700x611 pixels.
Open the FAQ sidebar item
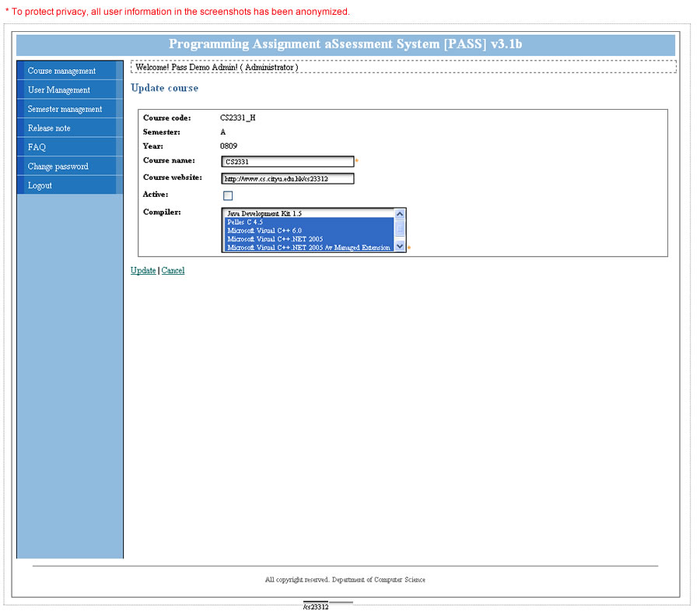(x=37, y=147)
